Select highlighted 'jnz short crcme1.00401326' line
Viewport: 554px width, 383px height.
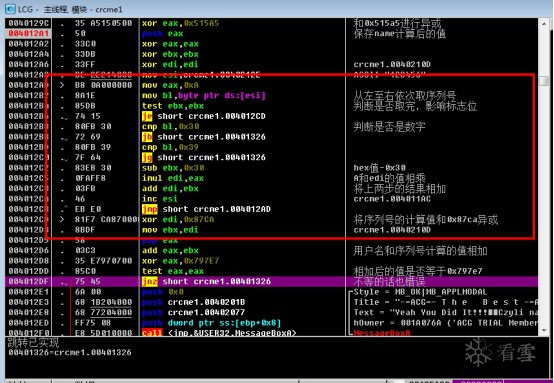[x=206, y=282]
